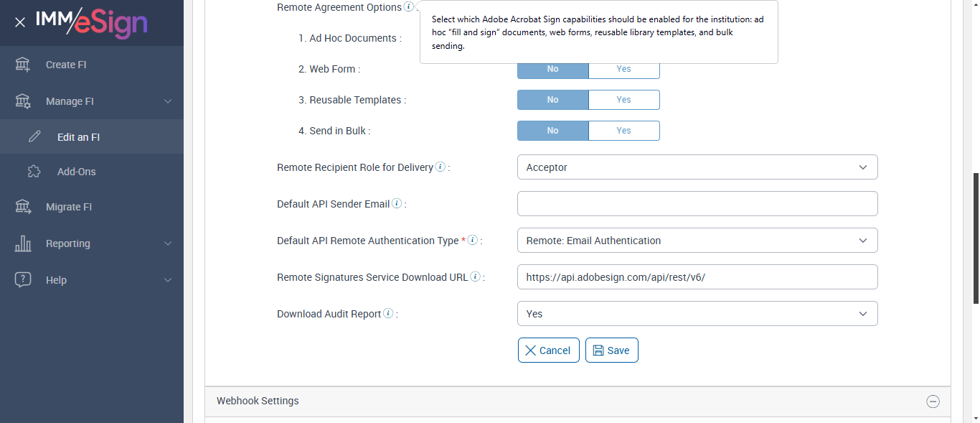Open the Remote Recipient Role for Delivery dropdown
980x423 pixels.
[x=697, y=167]
